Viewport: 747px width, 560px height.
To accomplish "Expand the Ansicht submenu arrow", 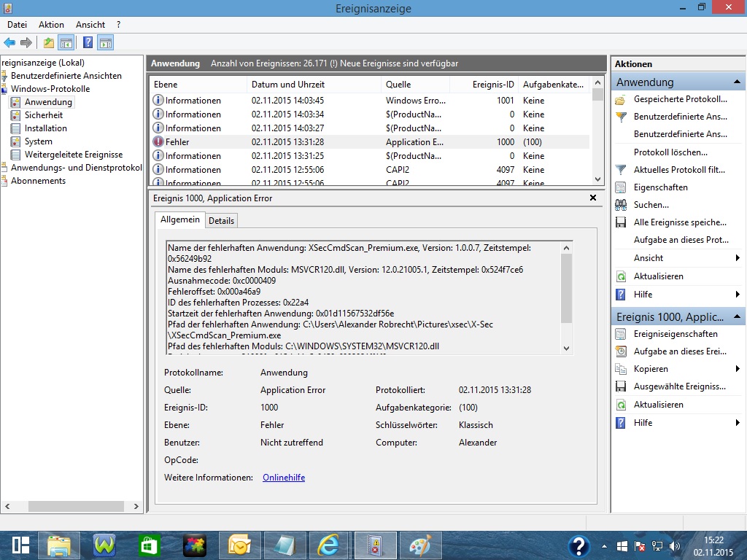I will 738,258.
